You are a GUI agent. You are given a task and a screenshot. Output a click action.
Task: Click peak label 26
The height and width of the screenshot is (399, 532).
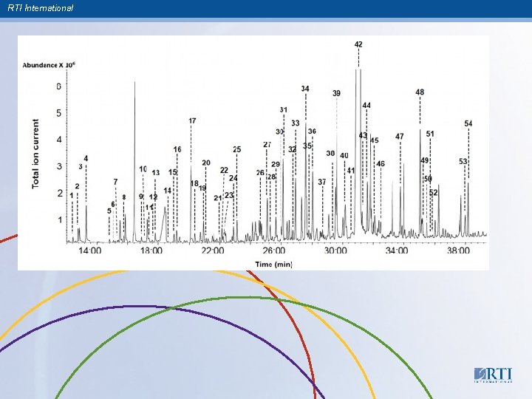point(260,173)
